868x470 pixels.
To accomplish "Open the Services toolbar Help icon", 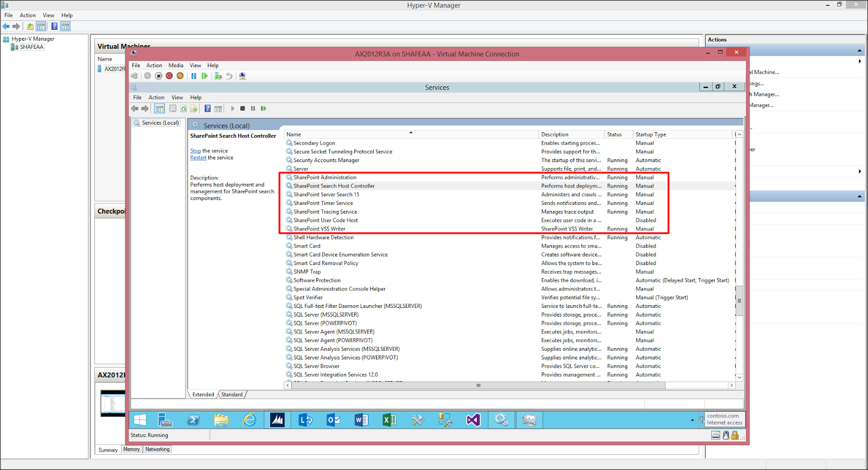I will pos(207,108).
